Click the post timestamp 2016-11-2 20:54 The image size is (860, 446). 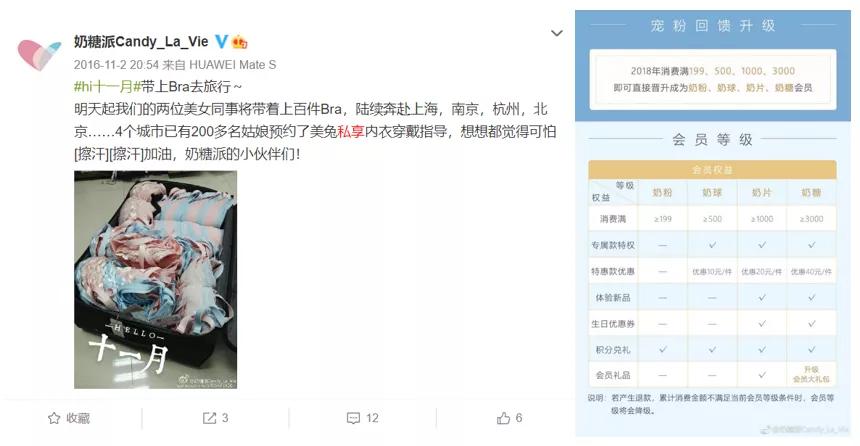tap(116, 65)
